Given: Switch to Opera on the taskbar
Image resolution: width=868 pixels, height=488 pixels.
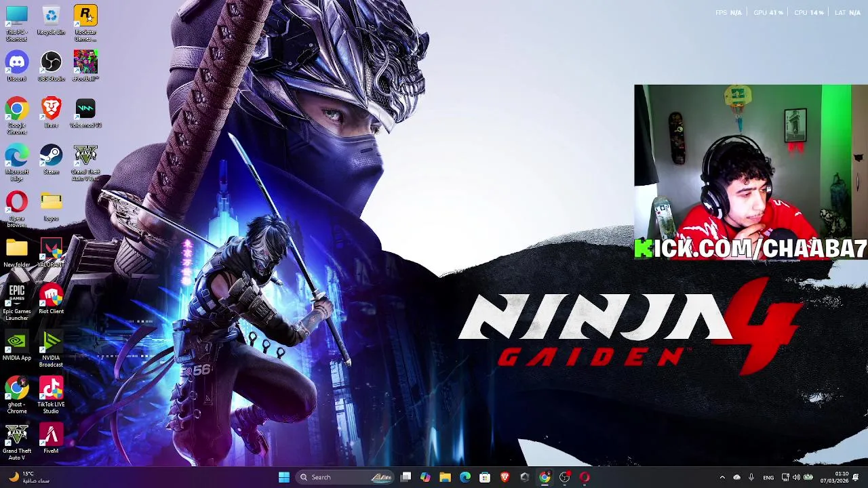Looking at the screenshot, I should pos(585,477).
